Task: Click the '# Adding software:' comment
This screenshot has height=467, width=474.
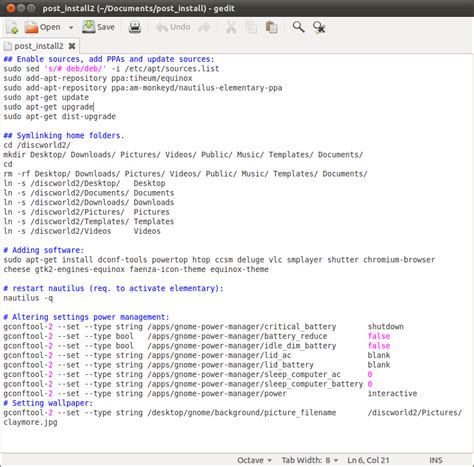Action: tap(44, 250)
